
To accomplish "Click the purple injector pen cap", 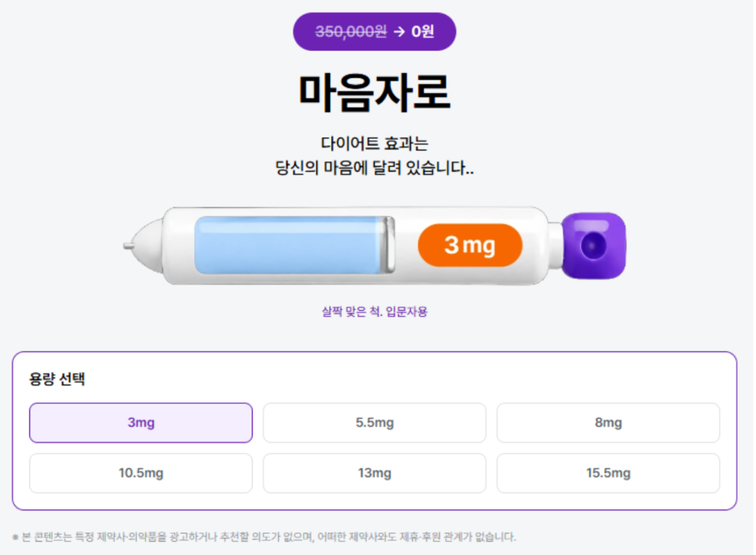I will click(x=594, y=246).
